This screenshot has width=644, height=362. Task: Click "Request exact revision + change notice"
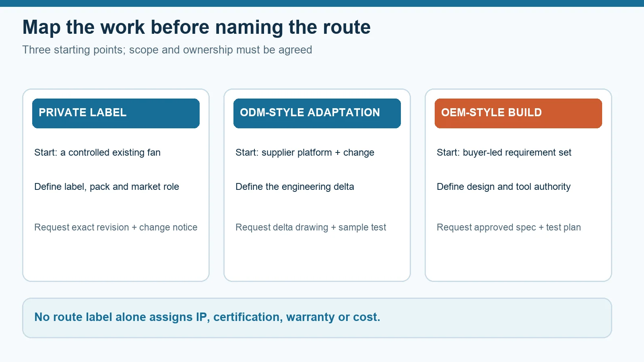click(116, 227)
